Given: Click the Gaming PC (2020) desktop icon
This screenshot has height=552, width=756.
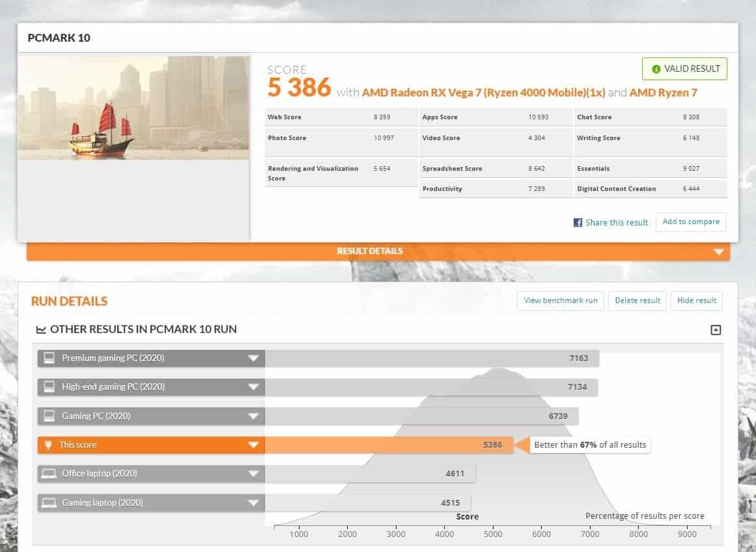Looking at the screenshot, I should (49, 416).
